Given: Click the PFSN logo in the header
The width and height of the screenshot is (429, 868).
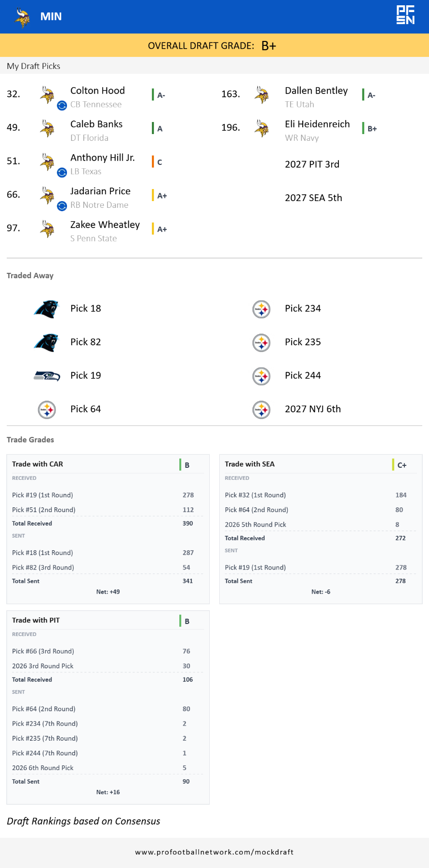Looking at the screenshot, I should (x=405, y=15).
